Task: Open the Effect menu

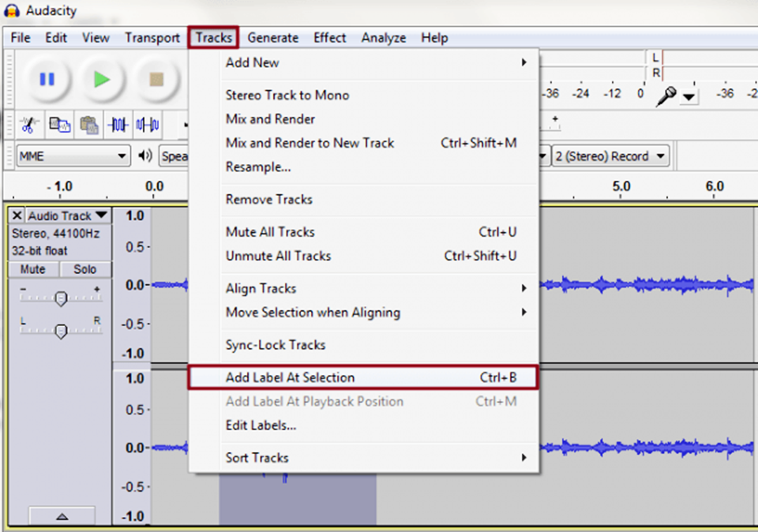Action: [x=330, y=38]
